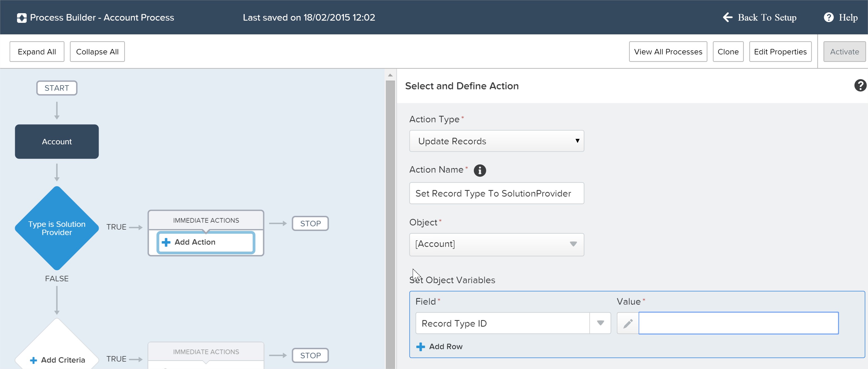868x369 pixels.
Task: Open the Action Type dropdown
Action: pyautogui.click(x=496, y=141)
